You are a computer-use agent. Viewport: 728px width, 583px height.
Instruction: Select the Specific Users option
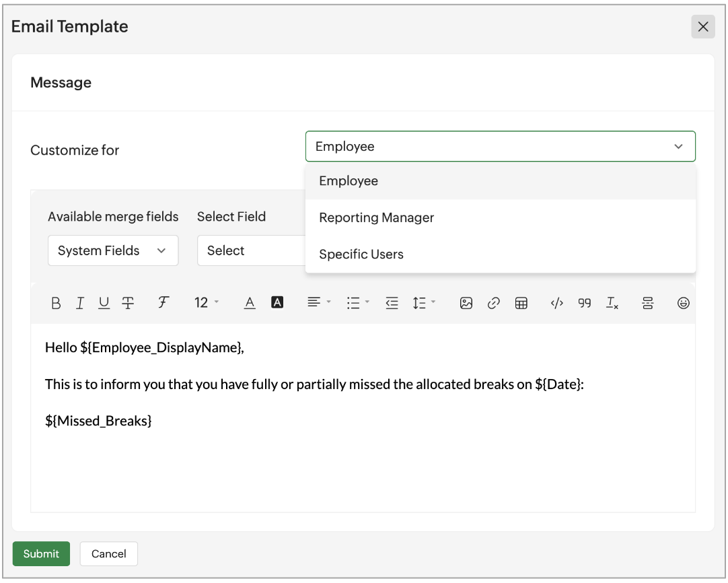point(361,254)
